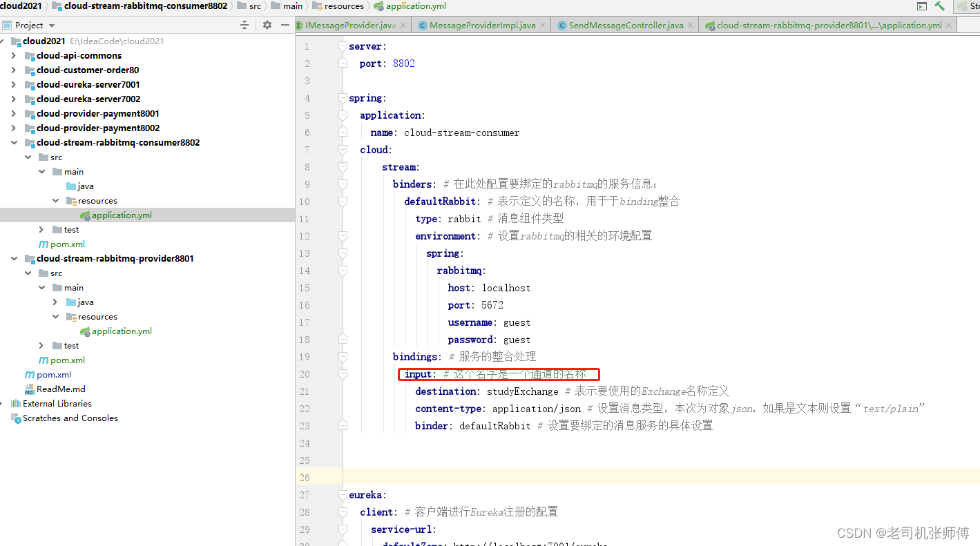Click the resources breadcrumb segment
Viewport: 980px width, 546px height.
pyautogui.click(x=338, y=6)
